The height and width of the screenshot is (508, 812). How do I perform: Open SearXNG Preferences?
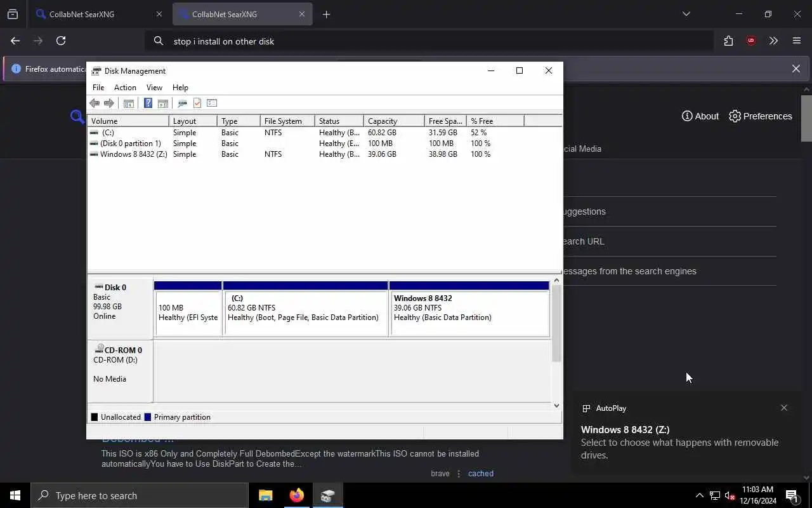761,116
